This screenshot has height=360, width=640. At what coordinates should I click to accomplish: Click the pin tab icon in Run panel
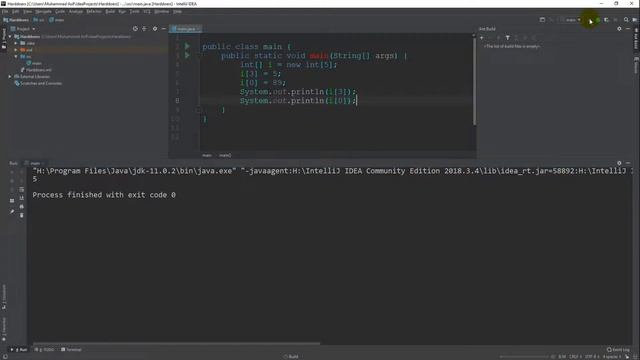12,211
